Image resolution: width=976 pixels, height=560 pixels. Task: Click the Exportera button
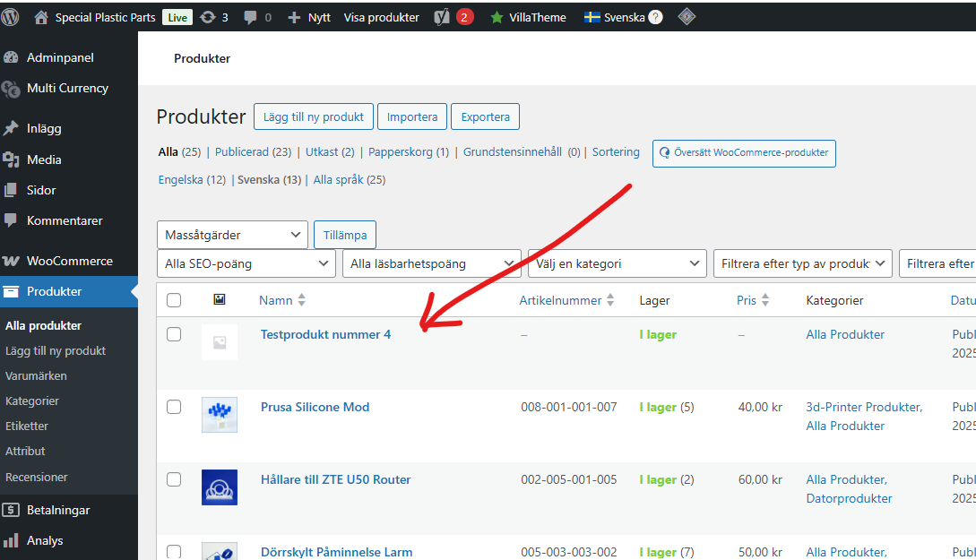tap(485, 116)
